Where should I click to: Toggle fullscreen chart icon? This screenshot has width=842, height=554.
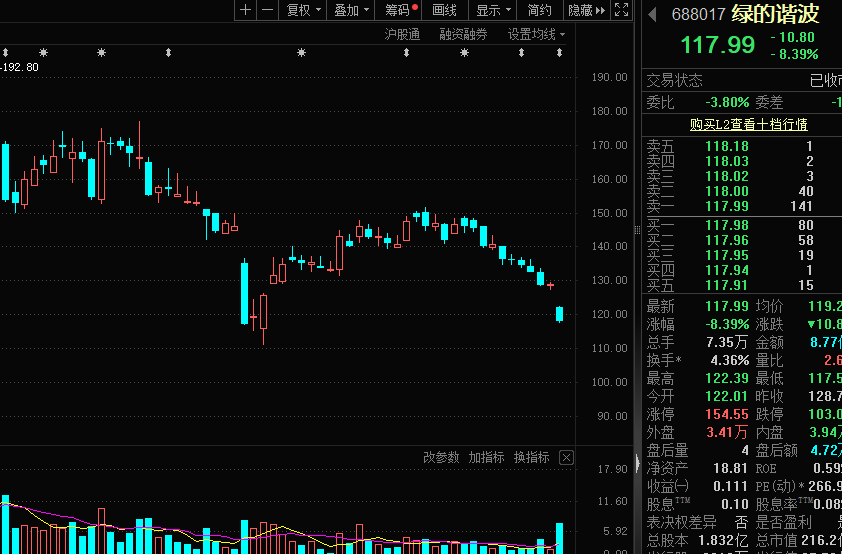621,10
